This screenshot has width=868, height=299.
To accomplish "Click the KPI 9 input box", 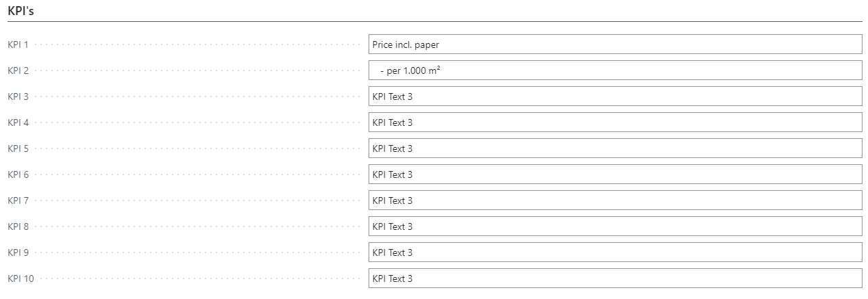I will [x=615, y=252].
